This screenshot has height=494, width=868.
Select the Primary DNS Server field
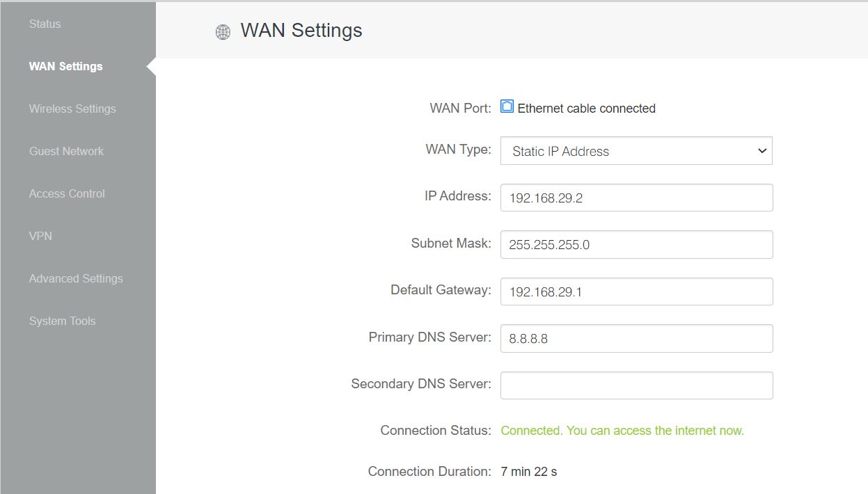coord(636,338)
